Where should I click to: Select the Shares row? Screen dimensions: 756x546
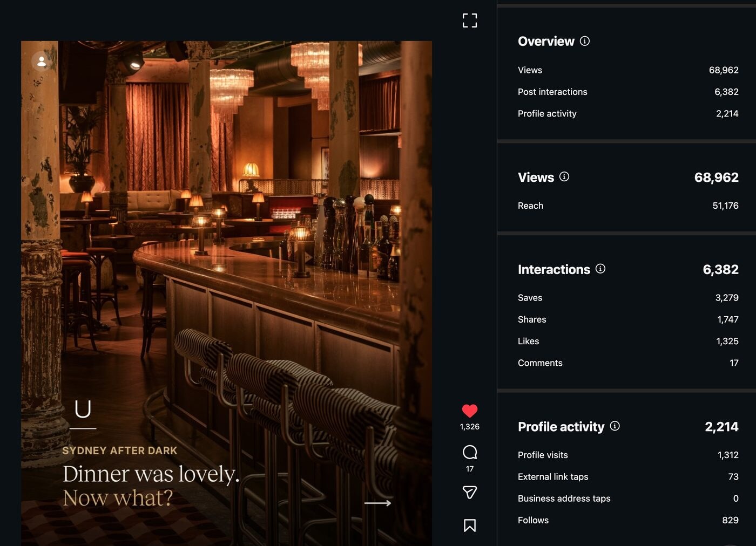(628, 319)
